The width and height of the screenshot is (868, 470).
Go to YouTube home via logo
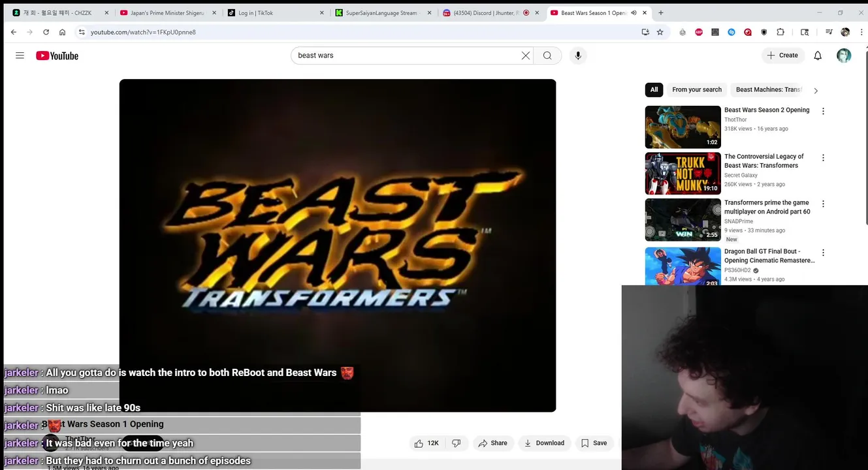(x=57, y=55)
